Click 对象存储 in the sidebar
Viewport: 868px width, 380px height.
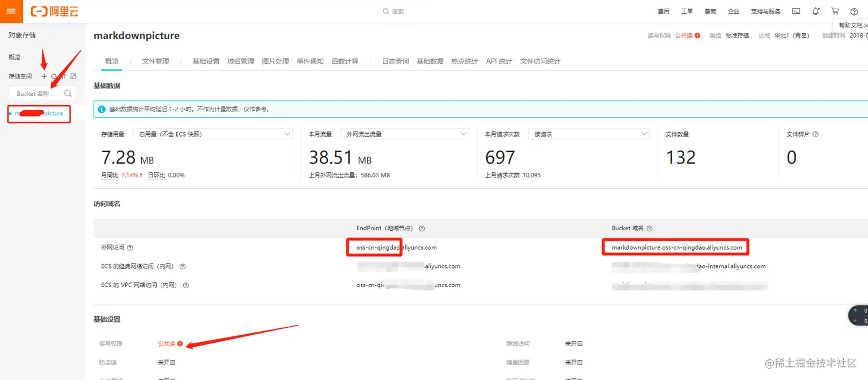22,35
